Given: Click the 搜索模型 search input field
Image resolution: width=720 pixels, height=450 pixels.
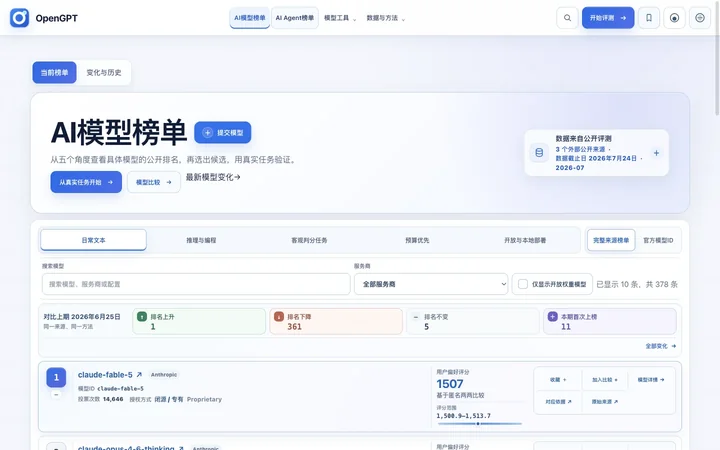Looking at the screenshot, I should pos(196,284).
